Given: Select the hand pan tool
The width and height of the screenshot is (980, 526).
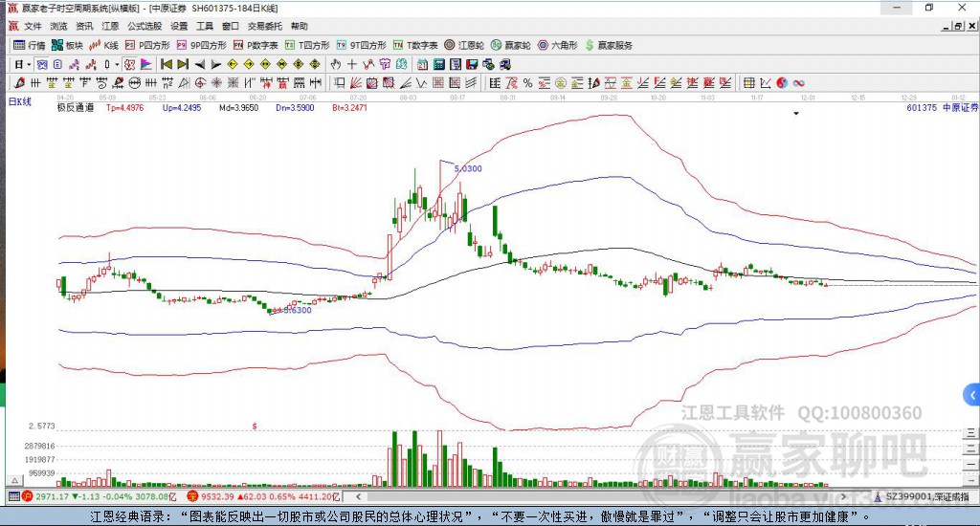Looking at the screenshot, I should [x=336, y=64].
